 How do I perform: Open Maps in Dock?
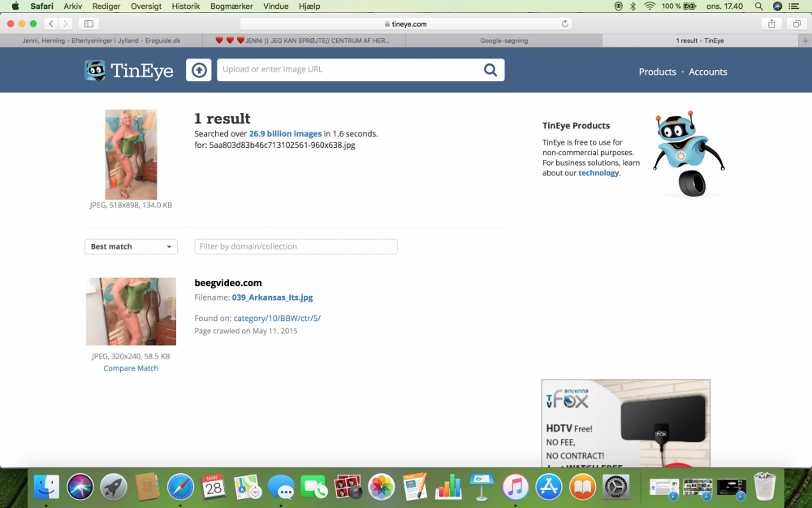[x=247, y=487]
